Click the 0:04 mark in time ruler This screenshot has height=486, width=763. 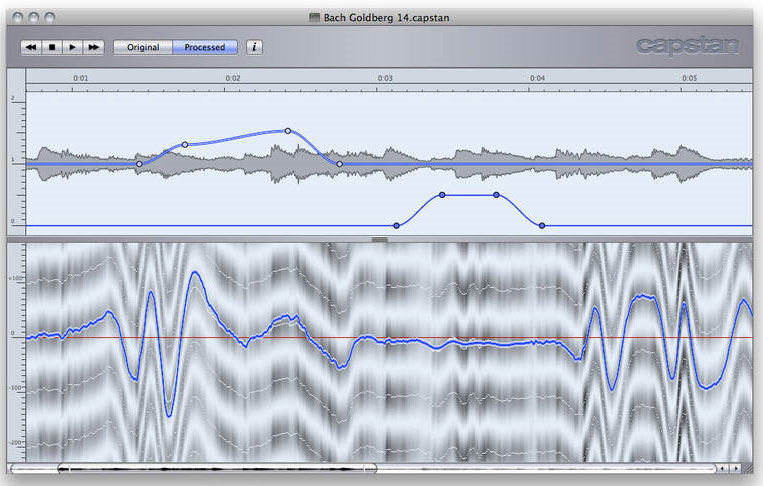[x=537, y=78]
